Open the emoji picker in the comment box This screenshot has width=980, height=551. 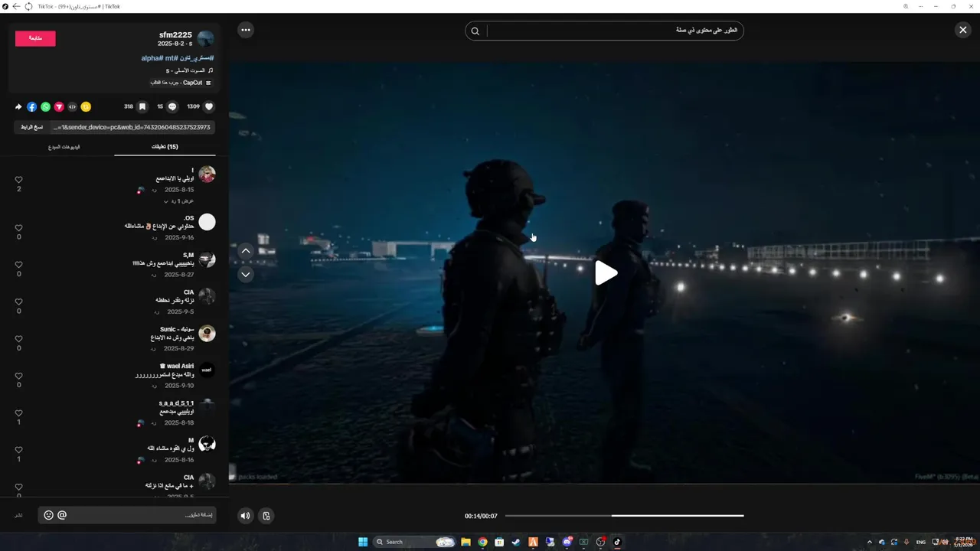pyautogui.click(x=49, y=515)
